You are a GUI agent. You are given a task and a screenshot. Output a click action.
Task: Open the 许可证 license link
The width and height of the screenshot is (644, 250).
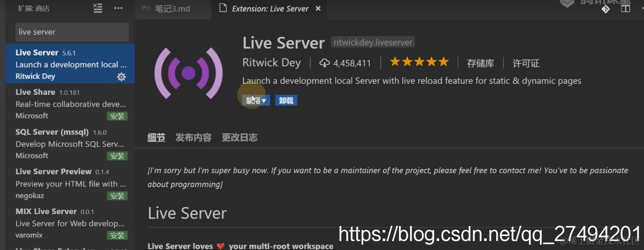[x=526, y=63]
